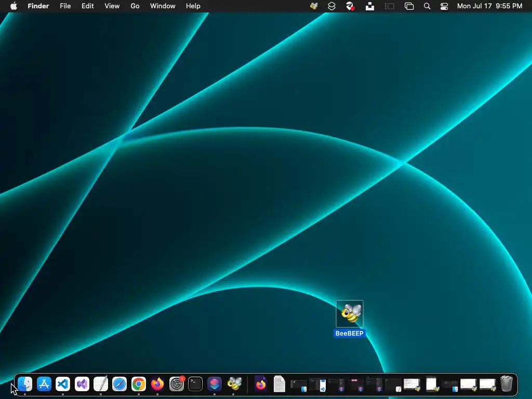
Task: Open the Shortcuts app in the Dock
Action: (215, 384)
